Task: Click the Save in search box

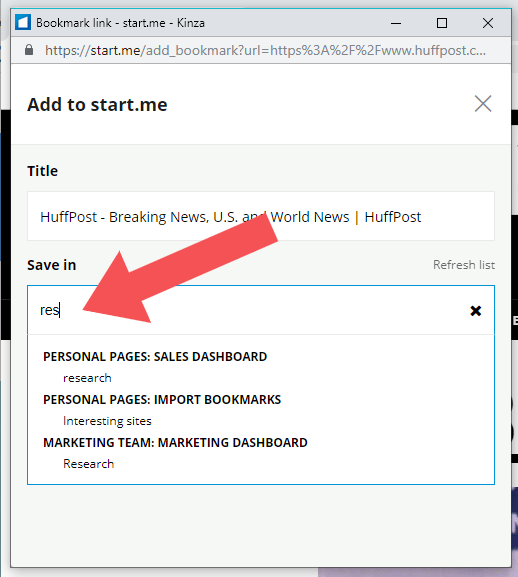Action: point(261,310)
